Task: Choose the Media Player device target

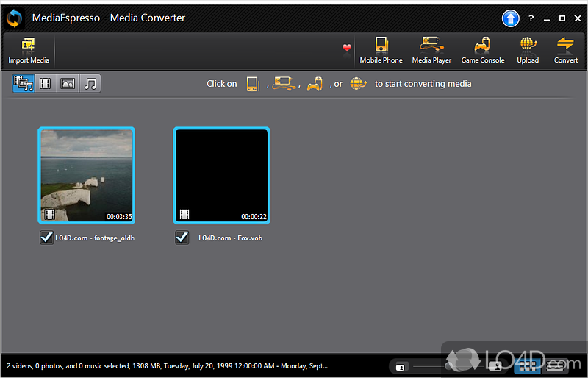Action: (x=431, y=51)
